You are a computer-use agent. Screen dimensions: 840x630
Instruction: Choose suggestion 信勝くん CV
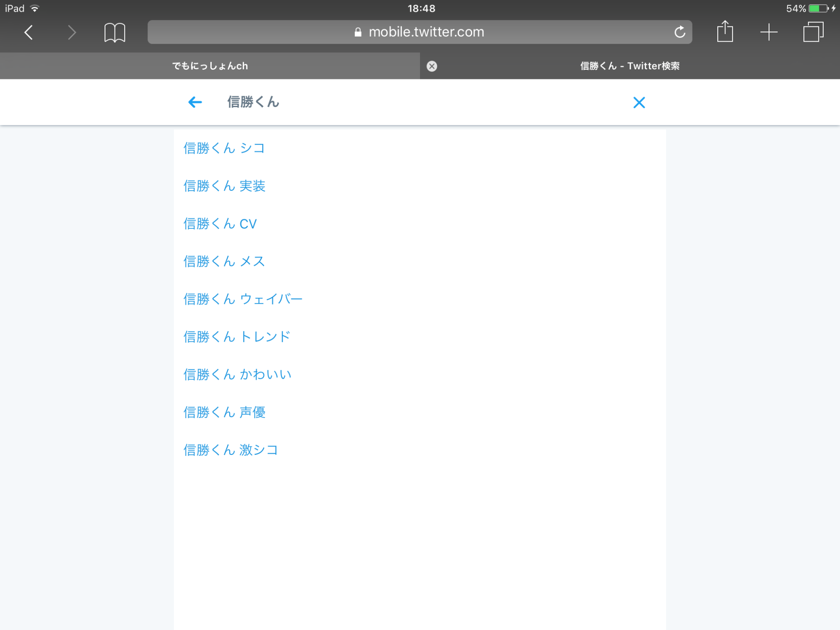click(x=220, y=223)
